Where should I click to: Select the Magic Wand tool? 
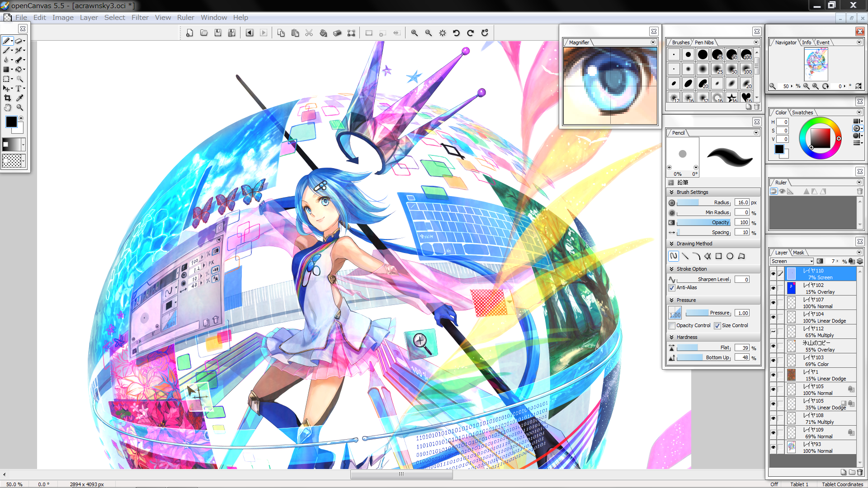coord(19,79)
